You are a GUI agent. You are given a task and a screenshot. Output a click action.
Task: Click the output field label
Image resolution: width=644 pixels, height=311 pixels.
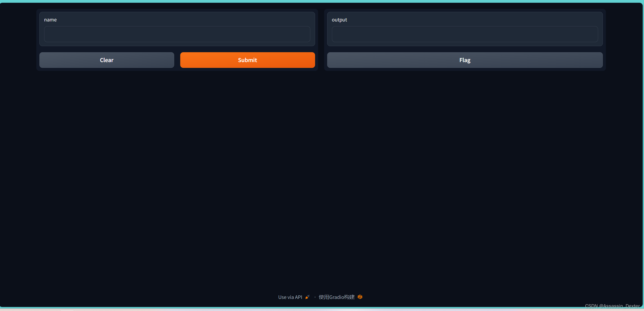[x=339, y=20]
